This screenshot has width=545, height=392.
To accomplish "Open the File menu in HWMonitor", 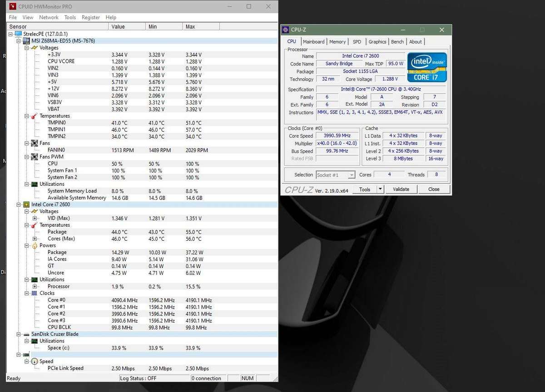I will point(13,17).
